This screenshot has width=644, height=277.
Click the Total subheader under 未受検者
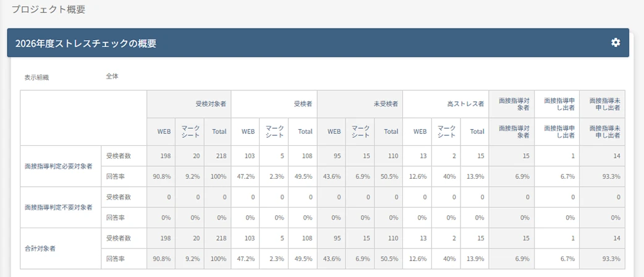389,132
